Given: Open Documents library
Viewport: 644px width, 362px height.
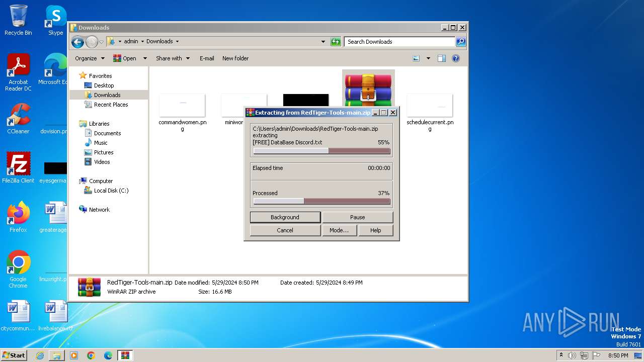Looking at the screenshot, I should pyautogui.click(x=107, y=133).
